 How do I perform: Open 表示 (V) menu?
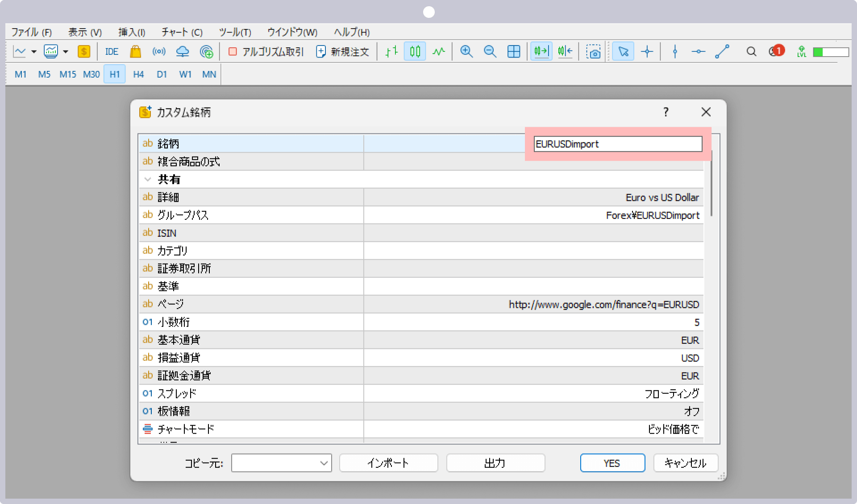tap(85, 32)
